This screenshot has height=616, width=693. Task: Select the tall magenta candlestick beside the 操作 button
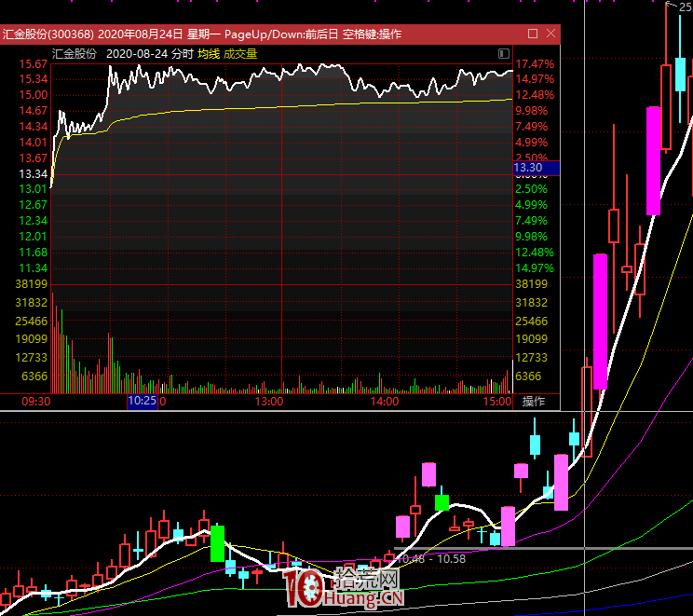(x=600, y=321)
